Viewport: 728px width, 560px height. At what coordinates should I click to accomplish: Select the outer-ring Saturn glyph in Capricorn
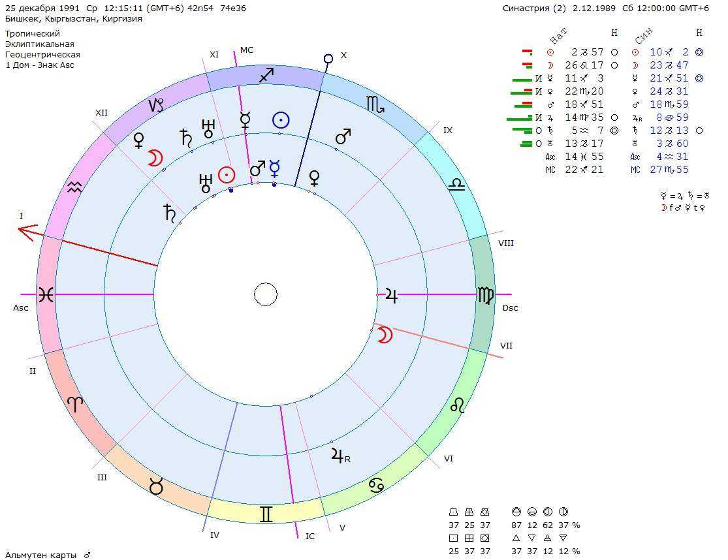(186, 137)
